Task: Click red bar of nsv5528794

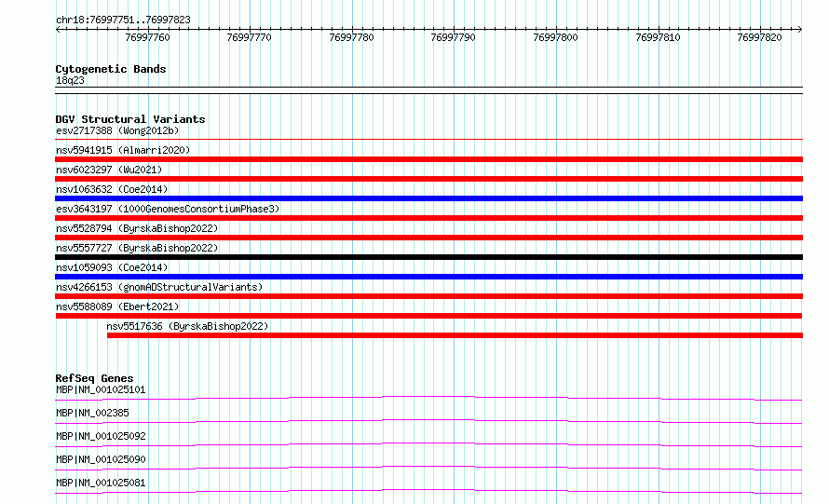Action: tap(428, 238)
